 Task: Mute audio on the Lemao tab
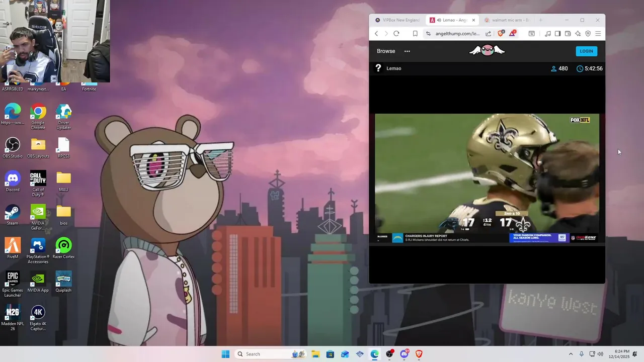tap(439, 20)
